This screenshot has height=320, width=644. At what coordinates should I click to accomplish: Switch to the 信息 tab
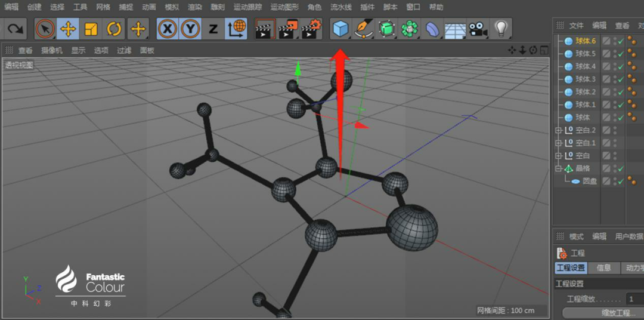pyautogui.click(x=603, y=268)
